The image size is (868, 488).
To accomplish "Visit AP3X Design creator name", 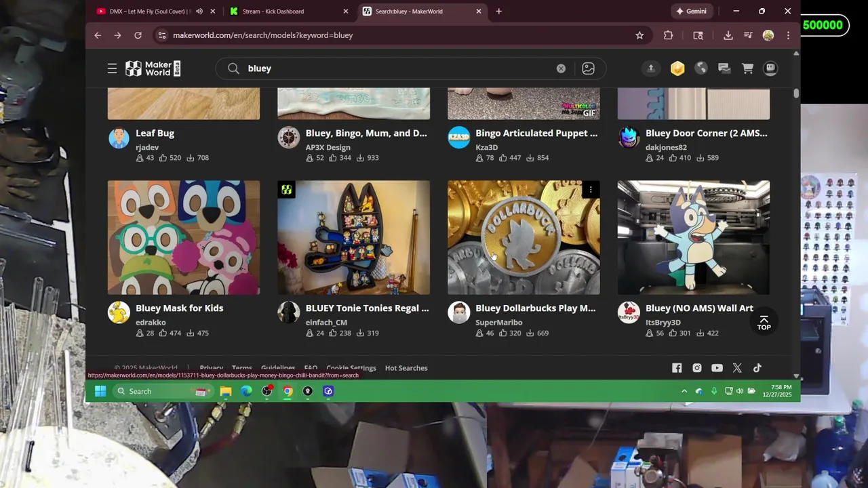I will coord(328,148).
